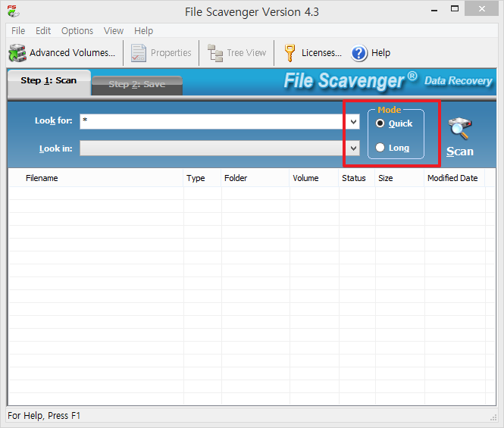Sort by the Size column header
Screen dimensions: 504x428
(x=399, y=178)
